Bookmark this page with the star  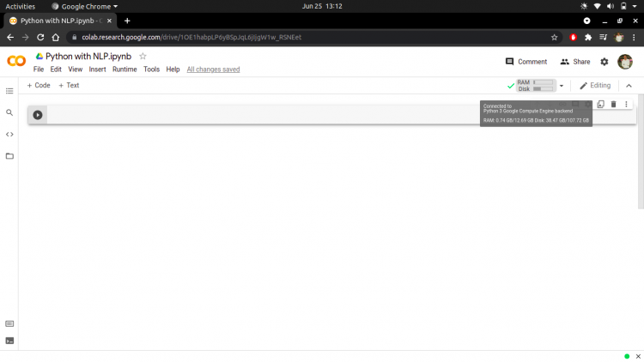point(554,38)
